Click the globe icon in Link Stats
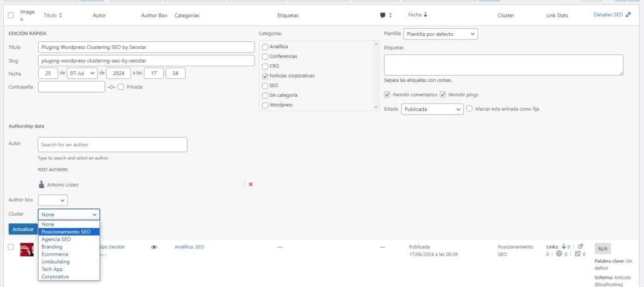This screenshot has width=644, height=287. (x=558, y=254)
